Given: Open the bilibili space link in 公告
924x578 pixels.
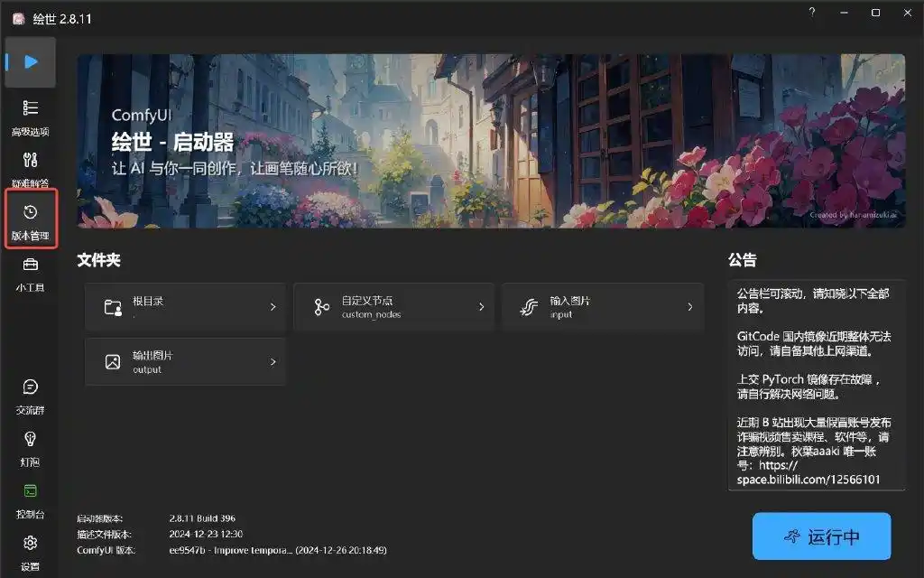Looking at the screenshot, I should (808, 479).
